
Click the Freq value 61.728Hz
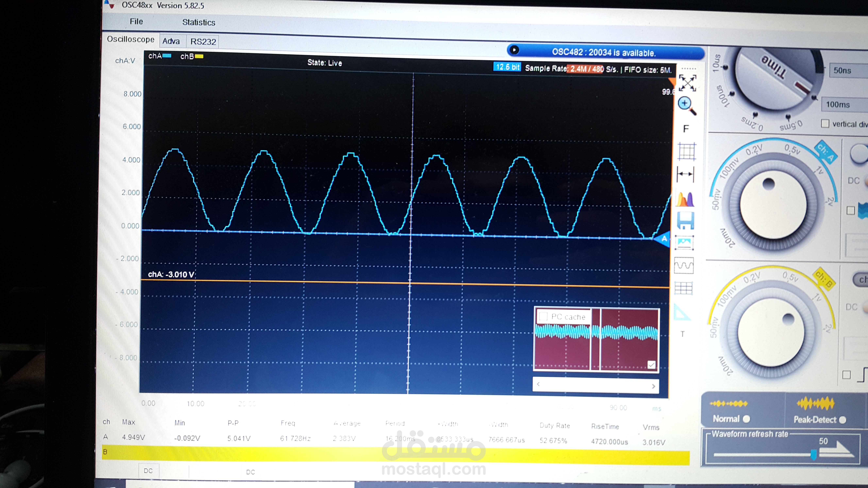295,439
